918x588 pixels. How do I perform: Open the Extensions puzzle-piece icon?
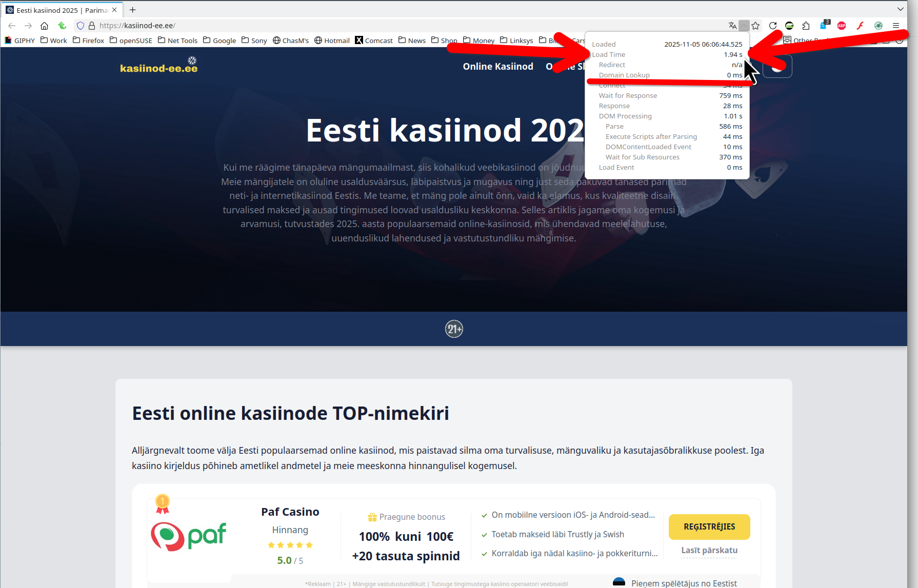pos(806,26)
